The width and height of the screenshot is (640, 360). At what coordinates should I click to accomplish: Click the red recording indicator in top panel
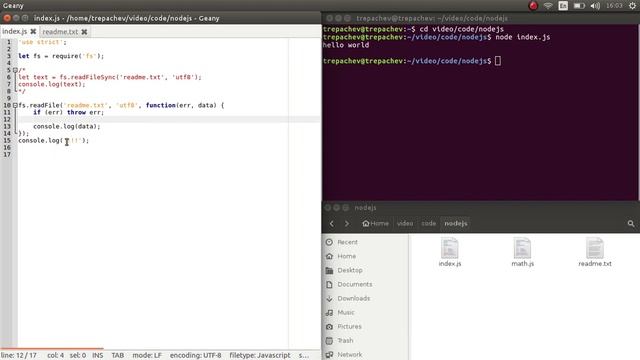(533, 6)
